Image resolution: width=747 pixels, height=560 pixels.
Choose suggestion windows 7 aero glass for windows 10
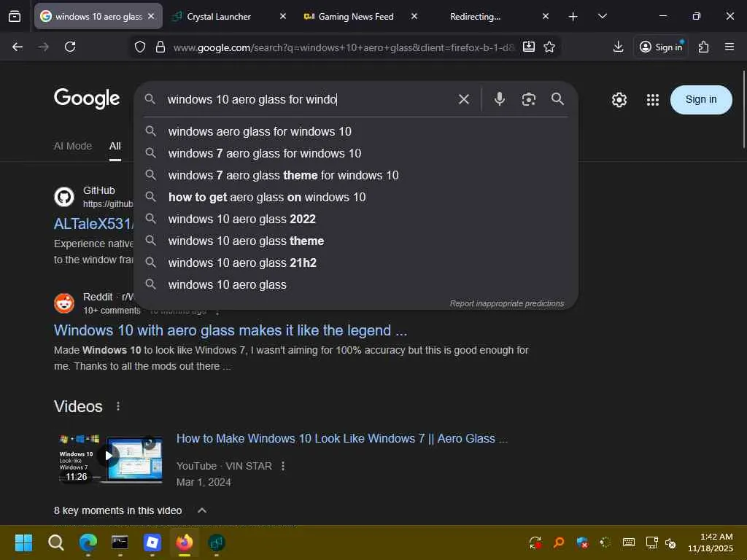tap(356, 153)
